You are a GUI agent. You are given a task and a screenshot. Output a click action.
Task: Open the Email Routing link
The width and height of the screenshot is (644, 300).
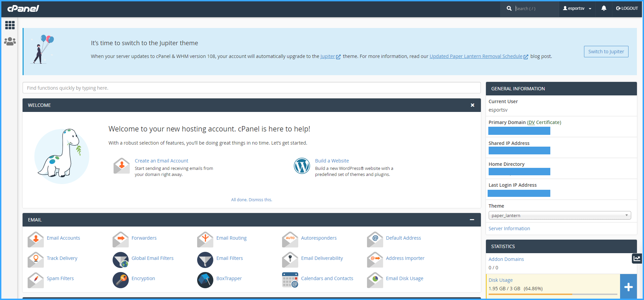point(232,238)
